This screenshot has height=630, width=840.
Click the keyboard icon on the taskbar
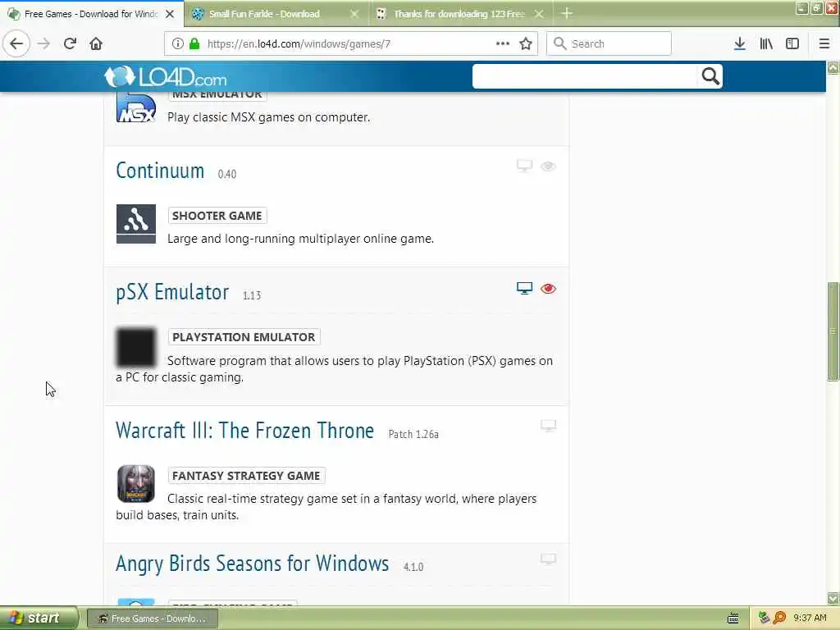[733, 619]
